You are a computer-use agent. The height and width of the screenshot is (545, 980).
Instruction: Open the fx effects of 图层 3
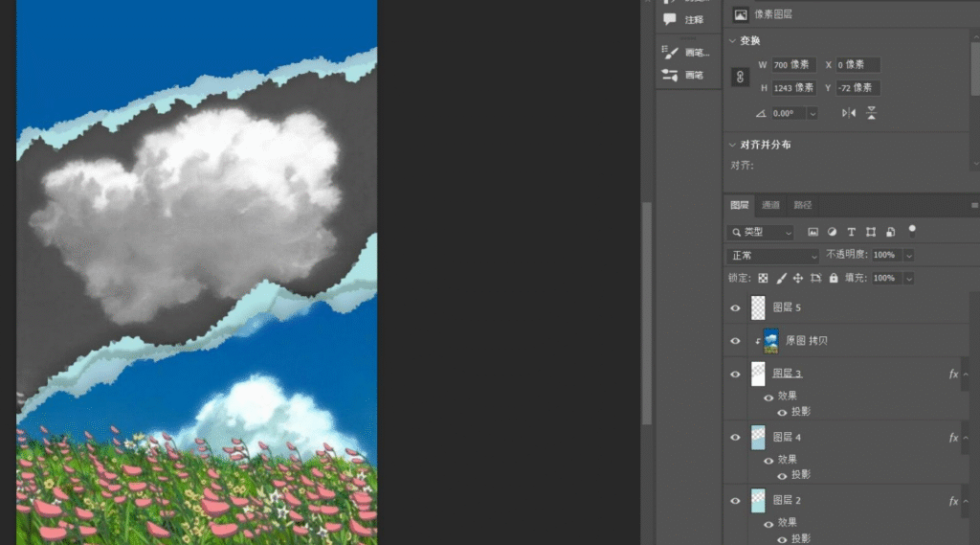pyautogui.click(x=953, y=374)
